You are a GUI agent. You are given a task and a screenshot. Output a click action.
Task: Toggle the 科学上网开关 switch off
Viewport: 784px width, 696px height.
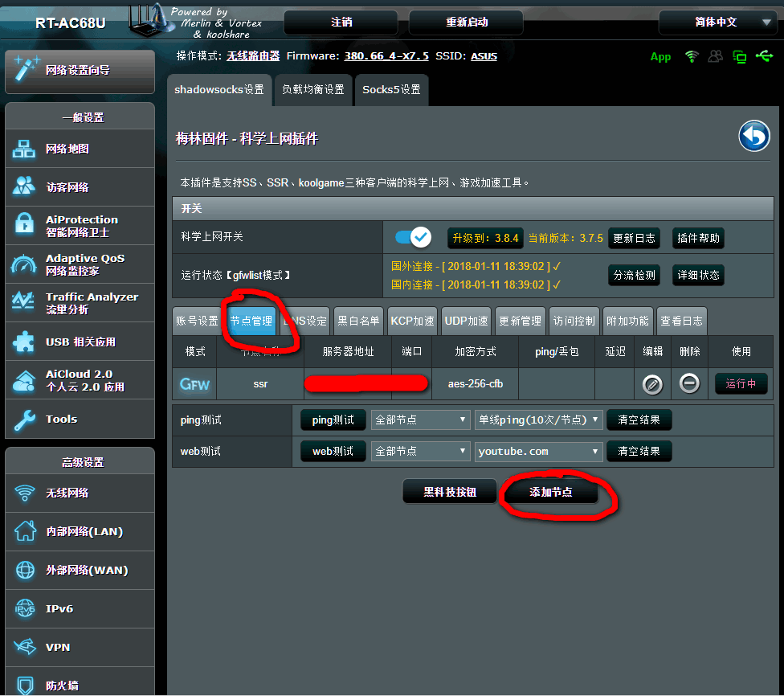(413, 238)
